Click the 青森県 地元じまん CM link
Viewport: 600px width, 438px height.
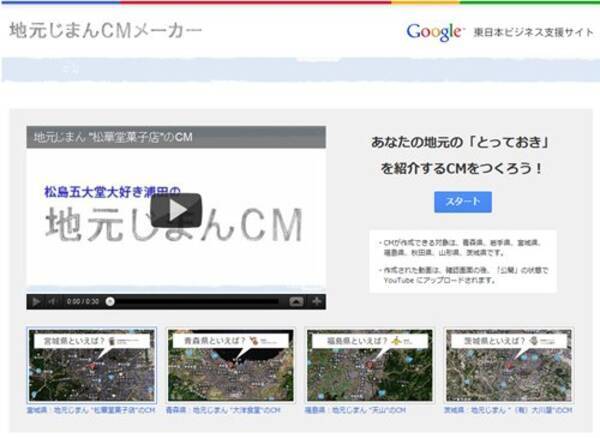coord(223,410)
